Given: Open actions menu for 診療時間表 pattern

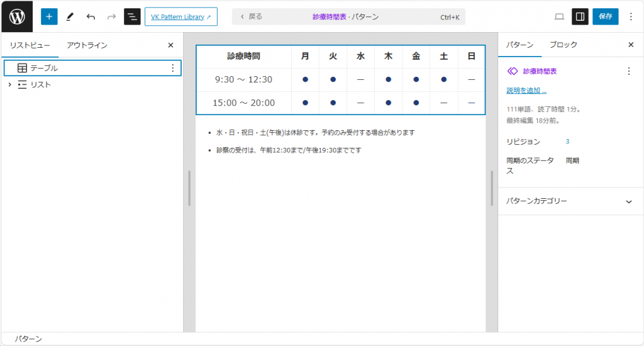Looking at the screenshot, I should (628, 71).
